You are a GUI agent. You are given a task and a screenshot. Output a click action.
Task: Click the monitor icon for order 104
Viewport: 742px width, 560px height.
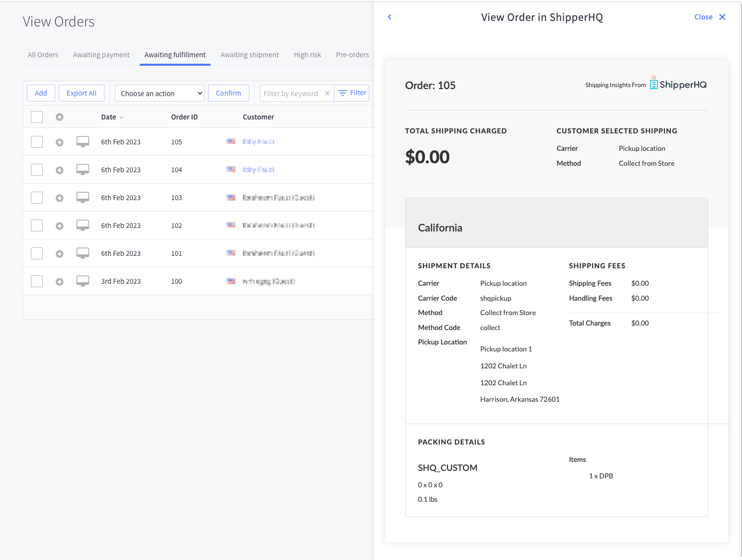83,170
